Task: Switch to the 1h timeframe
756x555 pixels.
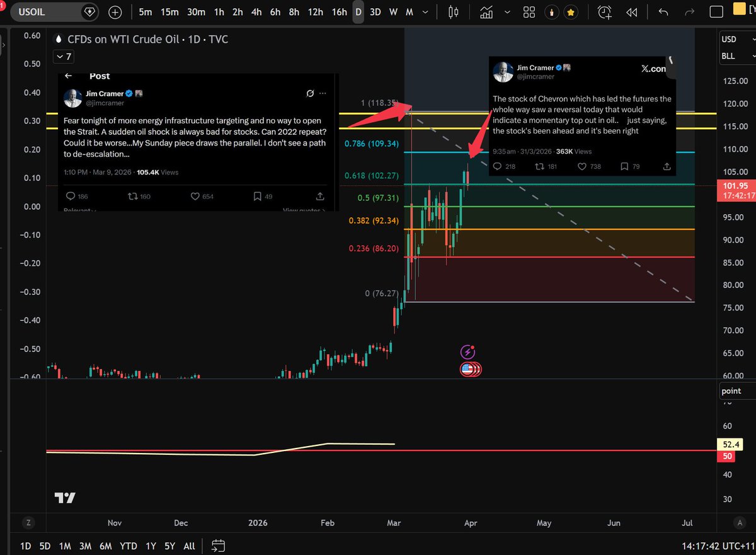Action: [x=219, y=12]
